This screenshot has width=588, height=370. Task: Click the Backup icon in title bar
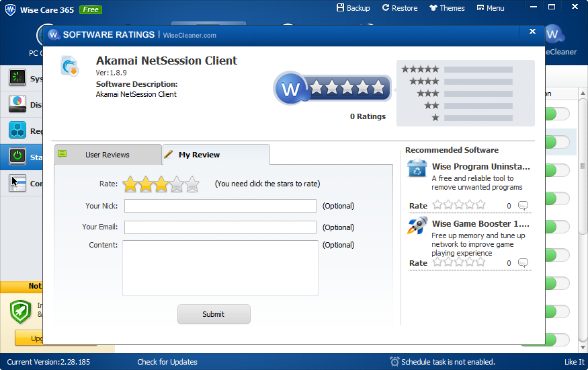[340, 7]
